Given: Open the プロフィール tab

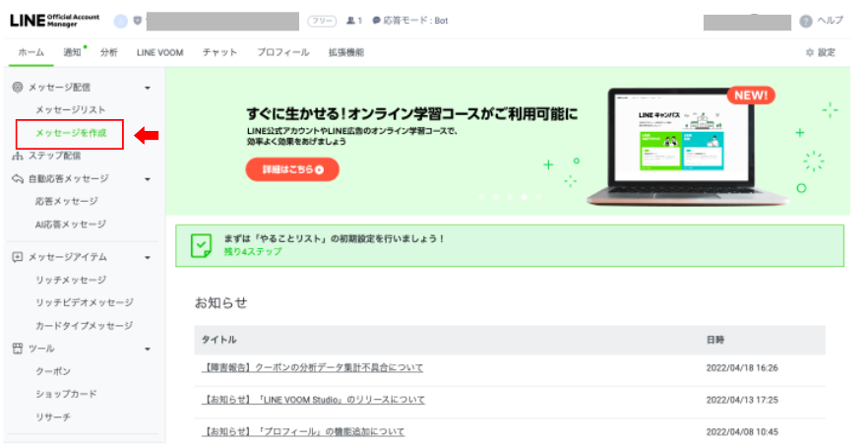Looking at the screenshot, I should (x=282, y=52).
